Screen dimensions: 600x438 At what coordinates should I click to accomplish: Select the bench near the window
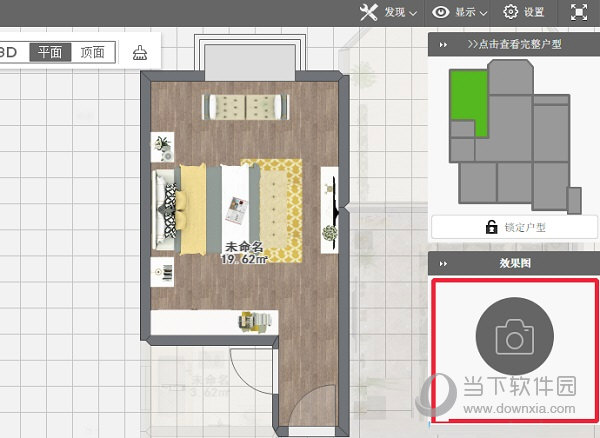(x=245, y=105)
